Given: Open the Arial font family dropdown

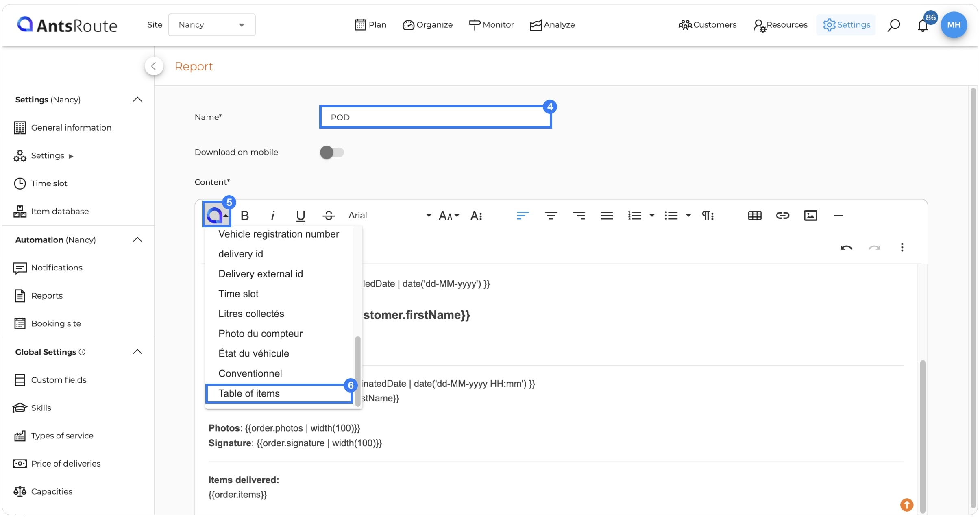Looking at the screenshot, I should pos(390,216).
